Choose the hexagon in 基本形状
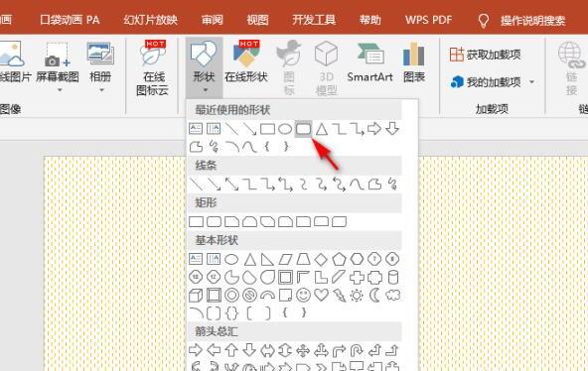The image size is (588, 371). (357, 259)
